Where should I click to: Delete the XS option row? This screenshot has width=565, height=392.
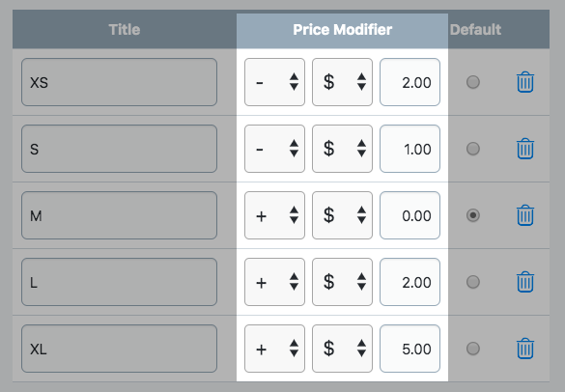pyautogui.click(x=525, y=82)
